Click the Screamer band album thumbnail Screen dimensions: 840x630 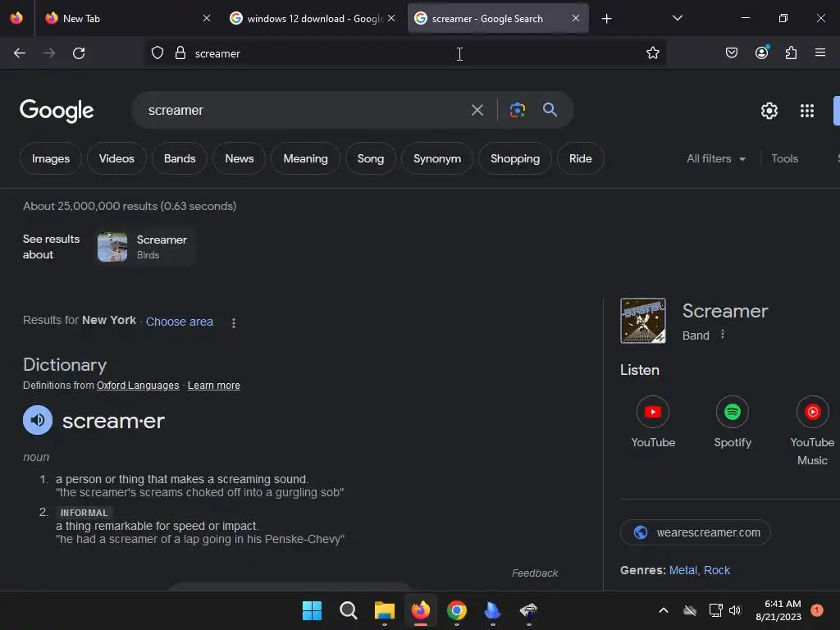(x=643, y=321)
